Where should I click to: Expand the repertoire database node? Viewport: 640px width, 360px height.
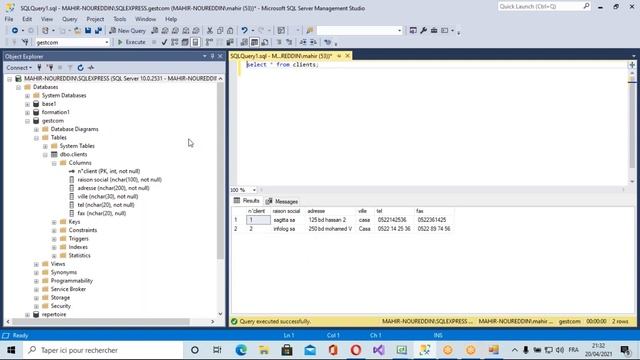pos(27,315)
